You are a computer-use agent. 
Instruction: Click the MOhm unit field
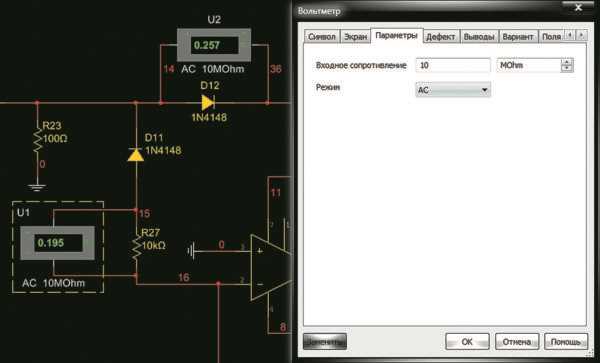[x=528, y=65]
